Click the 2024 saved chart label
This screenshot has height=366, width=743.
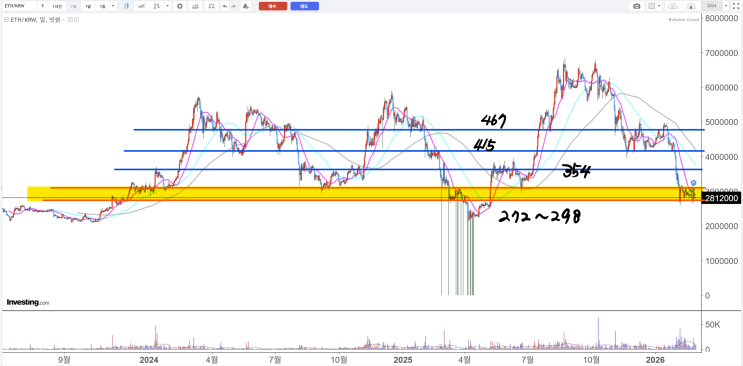712,6
